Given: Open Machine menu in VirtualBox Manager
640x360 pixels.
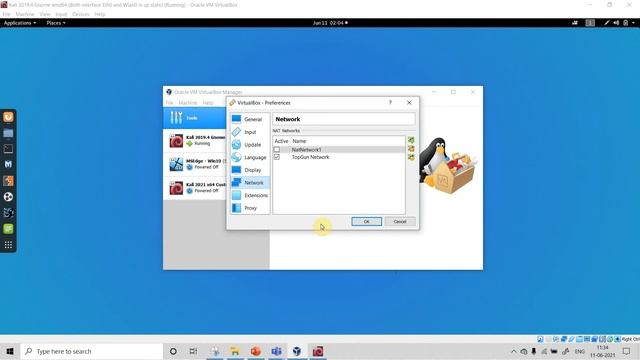Looking at the screenshot, I should [x=188, y=103].
